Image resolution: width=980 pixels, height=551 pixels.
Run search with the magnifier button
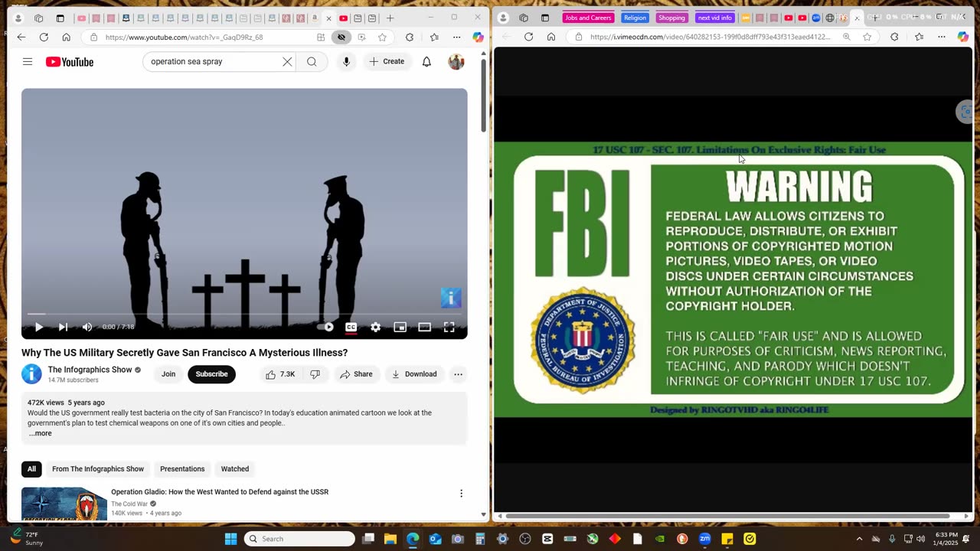point(312,62)
